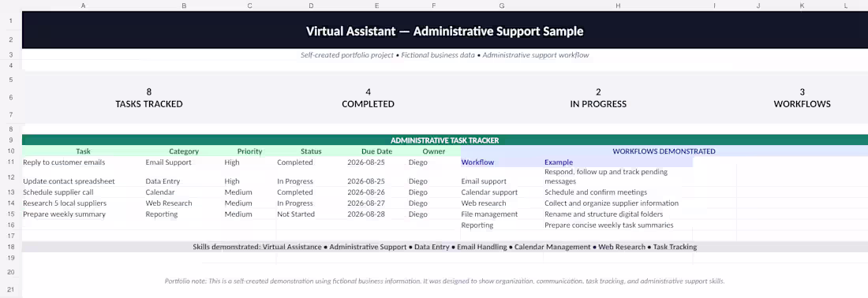The width and height of the screenshot is (868, 298).
Task: Select the 'IN PROGRESS' summary label
Action: point(598,104)
